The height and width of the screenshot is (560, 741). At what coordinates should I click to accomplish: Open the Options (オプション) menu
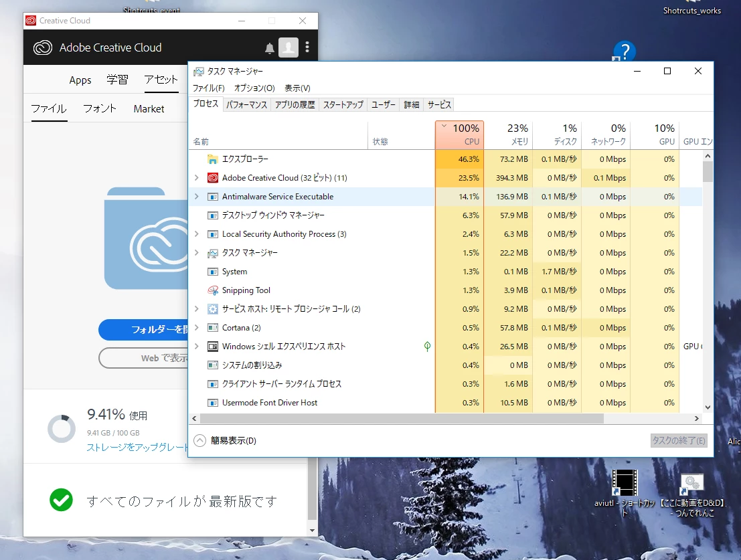point(254,88)
